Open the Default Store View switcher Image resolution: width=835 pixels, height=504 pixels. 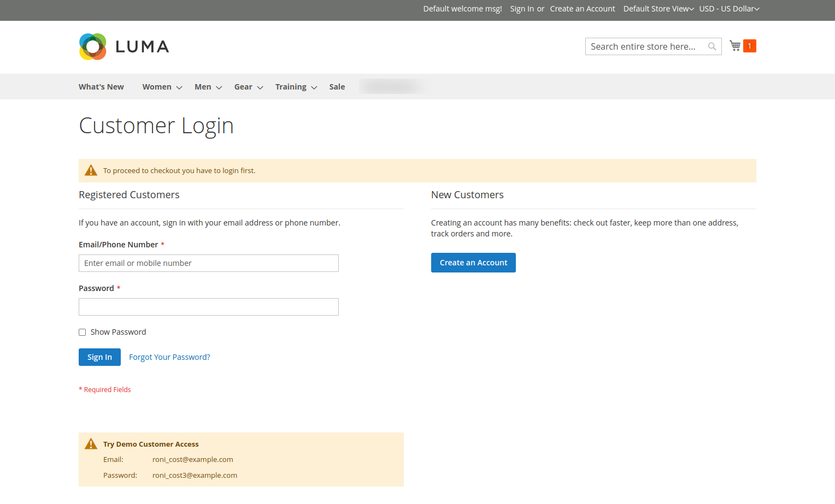(x=658, y=9)
